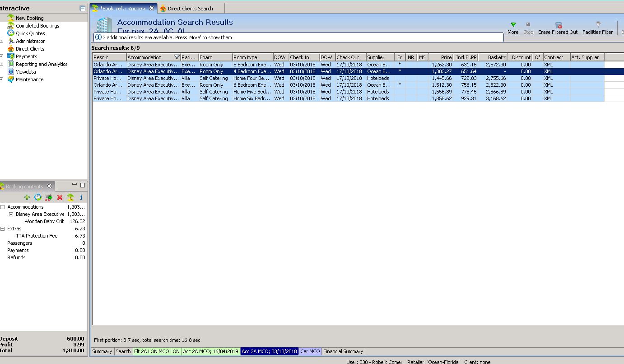Click the Quick Quotes clock icon
The height and width of the screenshot is (364, 624).
click(11, 33)
